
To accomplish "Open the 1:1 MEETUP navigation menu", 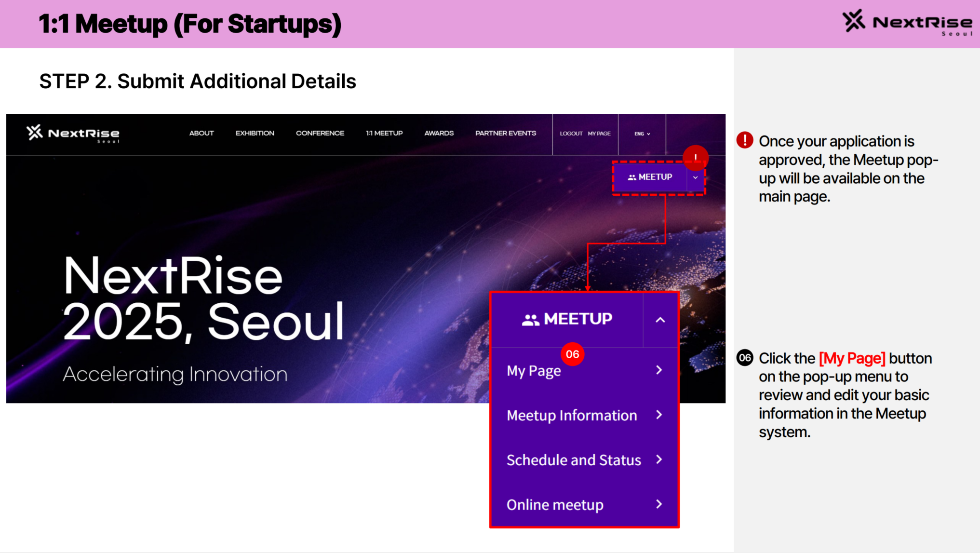I will 384,133.
